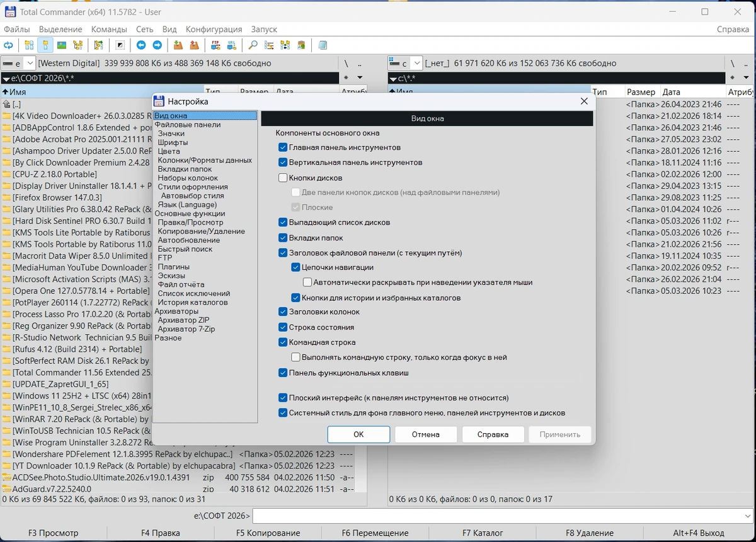Click the unpack files toolbar icon

coord(195,45)
